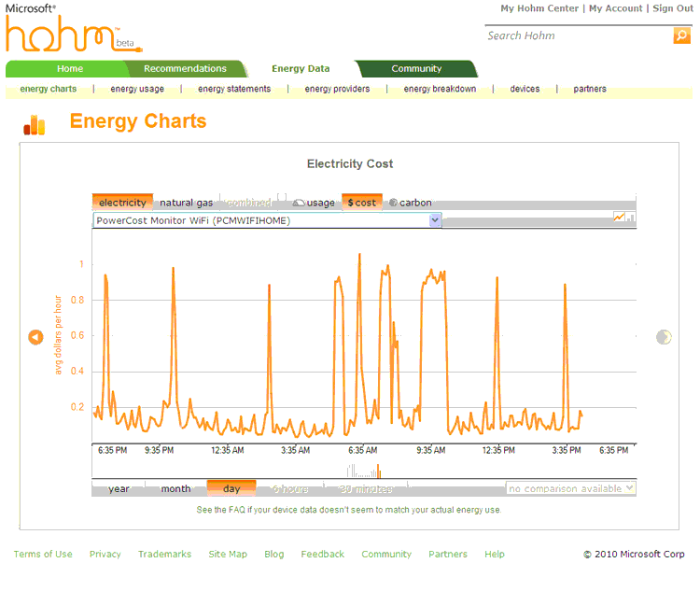700x591 pixels.
Task: Click the 12:35 AM axis label
Action: point(227,450)
